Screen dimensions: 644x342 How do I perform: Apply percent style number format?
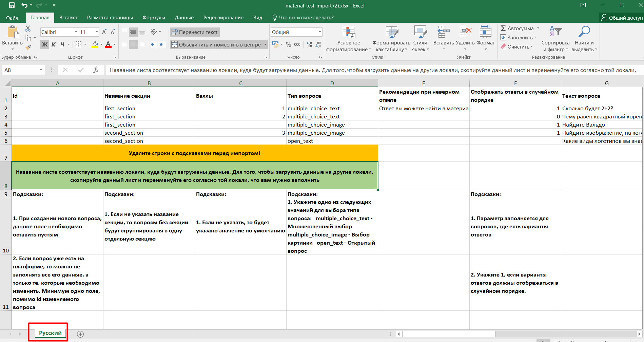tap(288, 44)
